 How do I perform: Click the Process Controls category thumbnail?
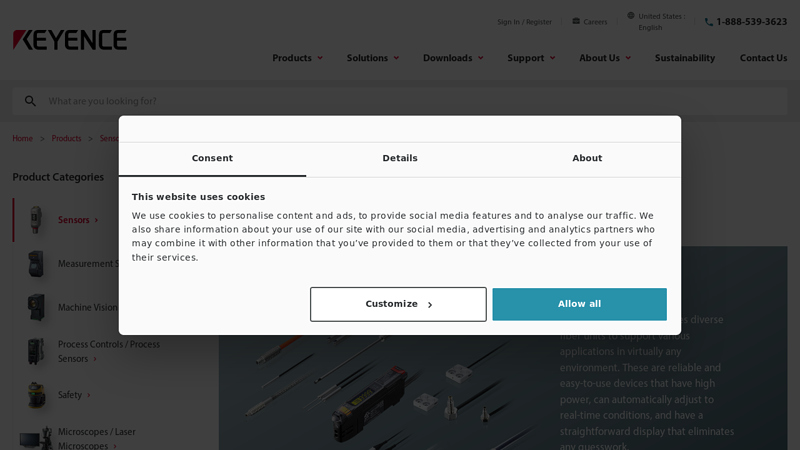pyautogui.click(x=36, y=351)
